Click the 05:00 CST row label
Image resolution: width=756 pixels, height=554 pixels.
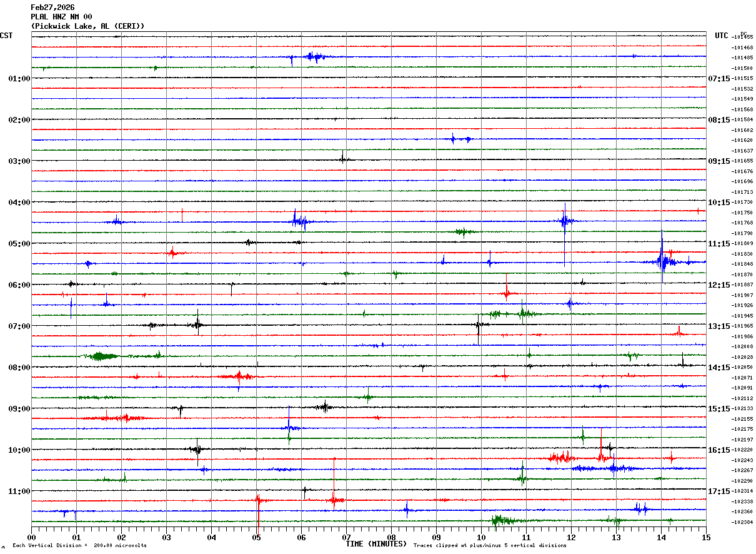[x=19, y=244]
